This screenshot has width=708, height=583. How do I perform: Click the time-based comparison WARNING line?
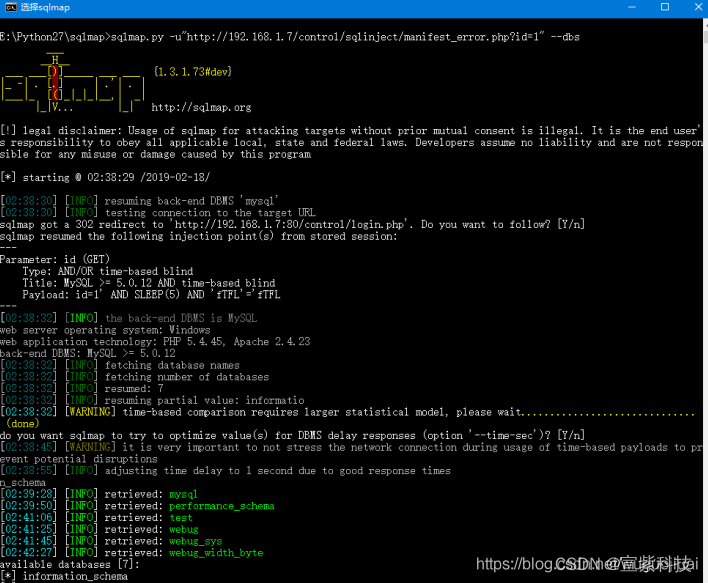point(348,412)
